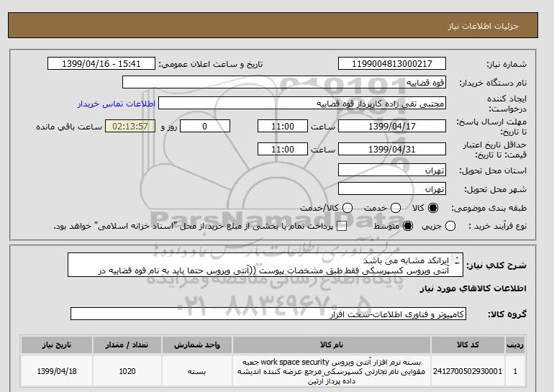Open the اطلاعات تماس خریدار link

pyautogui.click(x=117, y=104)
